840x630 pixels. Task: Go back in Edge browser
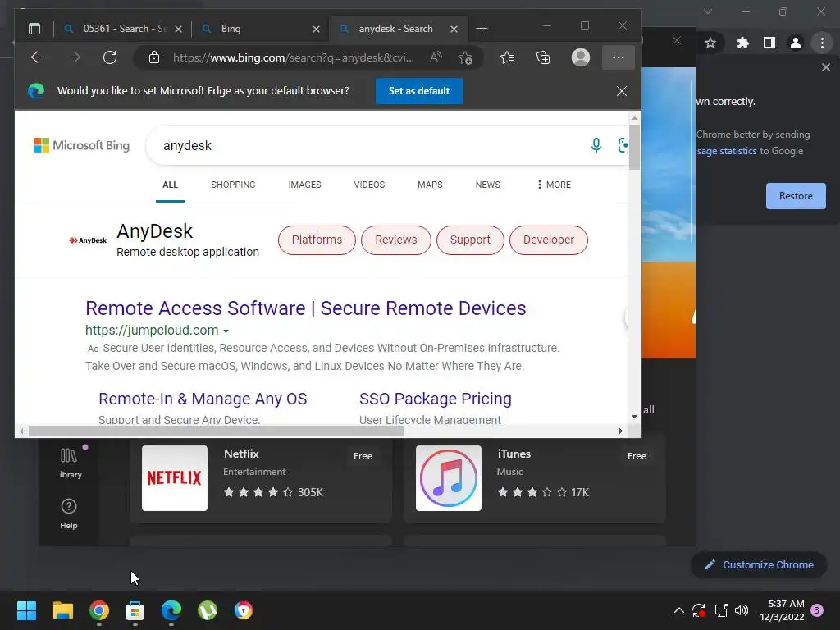click(38, 57)
